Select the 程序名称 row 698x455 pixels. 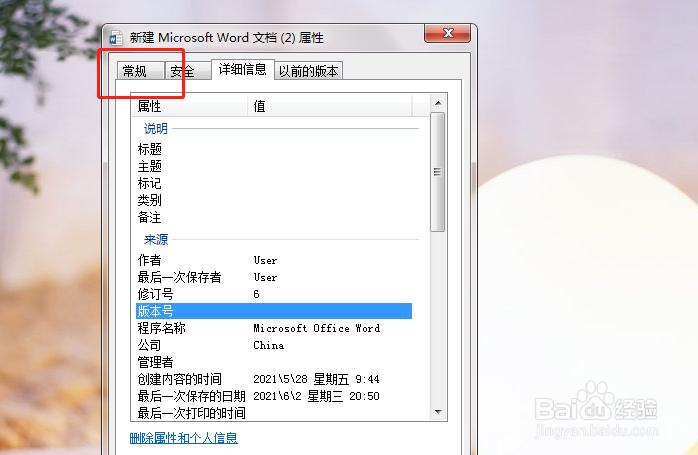274,328
